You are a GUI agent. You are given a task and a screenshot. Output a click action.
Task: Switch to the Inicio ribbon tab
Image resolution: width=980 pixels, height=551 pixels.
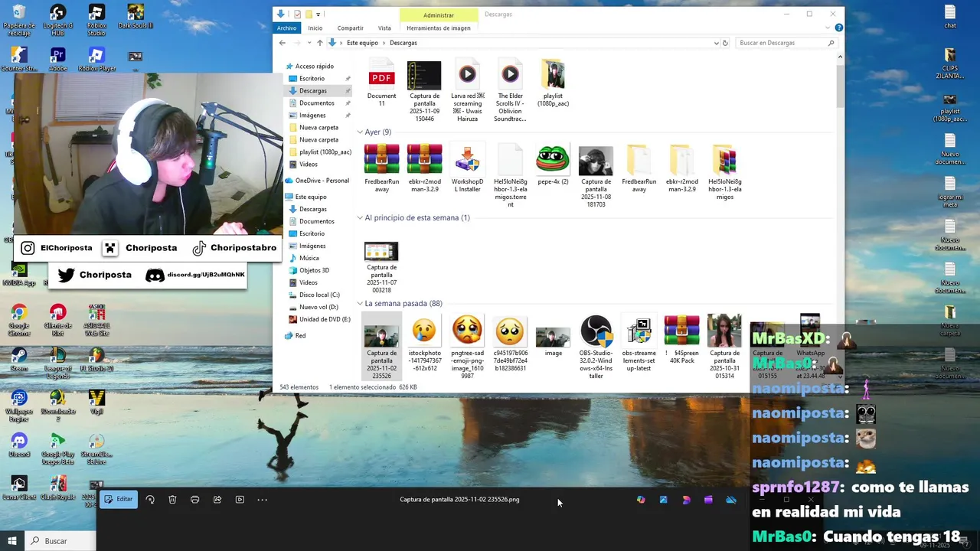(315, 28)
